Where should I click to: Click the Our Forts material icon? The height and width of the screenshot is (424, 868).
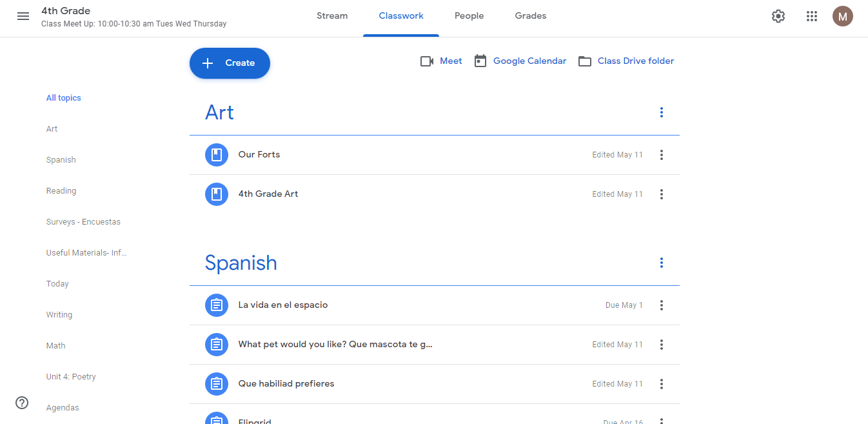pos(217,155)
